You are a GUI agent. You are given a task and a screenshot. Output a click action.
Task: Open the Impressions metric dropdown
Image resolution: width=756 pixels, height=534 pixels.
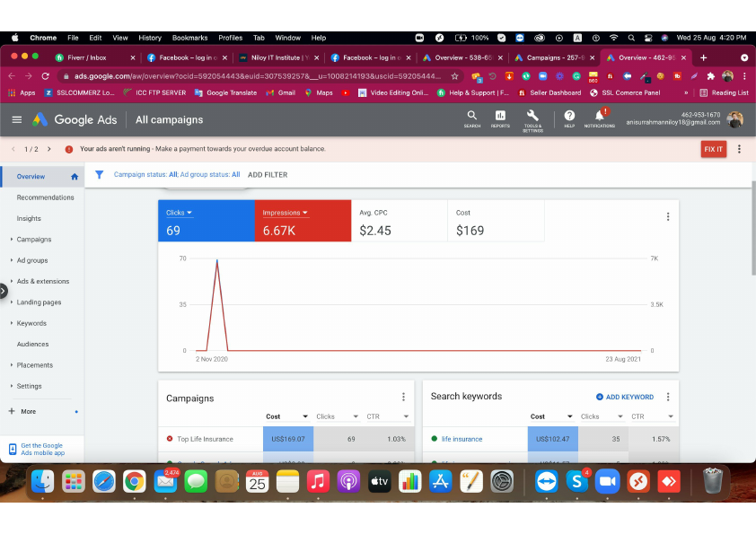pos(285,213)
